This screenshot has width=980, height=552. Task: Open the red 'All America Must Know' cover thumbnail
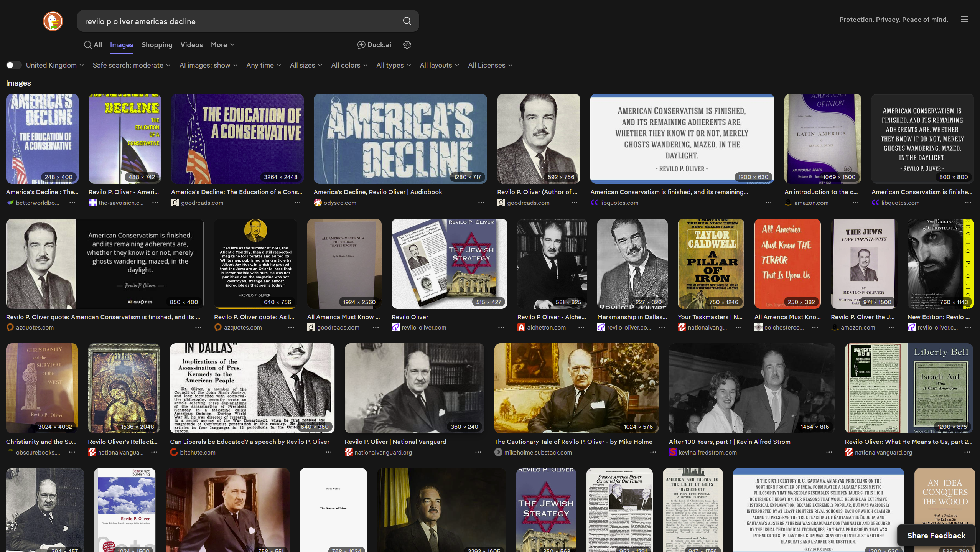coord(787,264)
